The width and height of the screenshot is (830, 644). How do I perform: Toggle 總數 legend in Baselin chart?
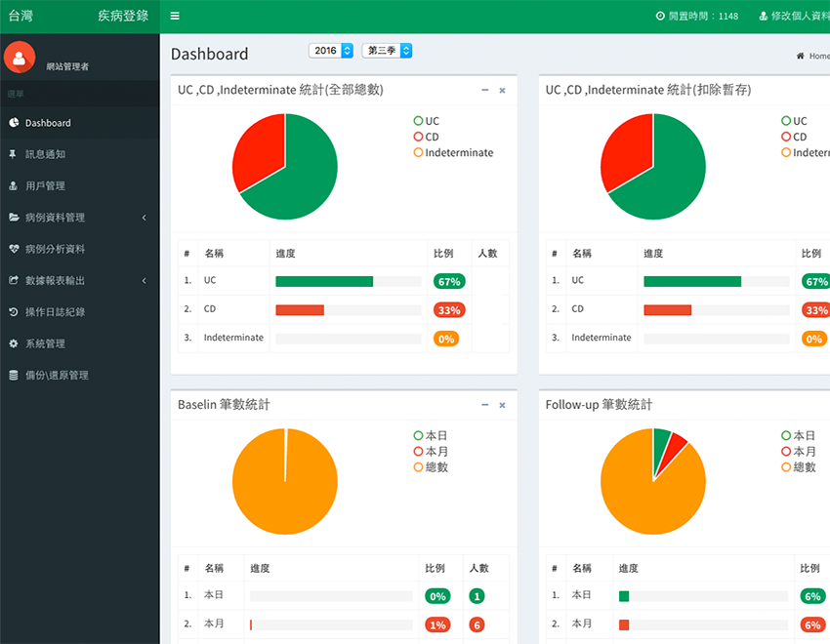click(431, 467)
